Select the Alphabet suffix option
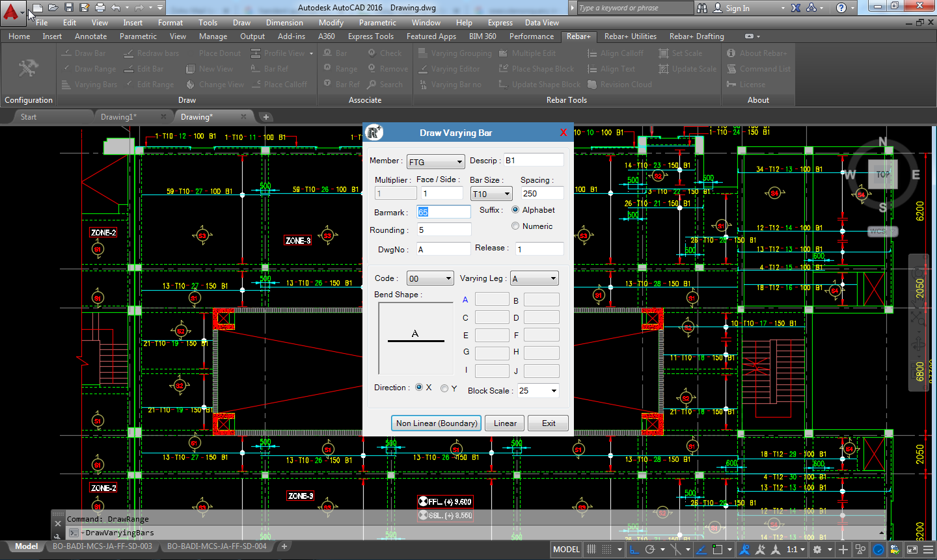This screenshot has width=937, height=560. coord(515,210)
